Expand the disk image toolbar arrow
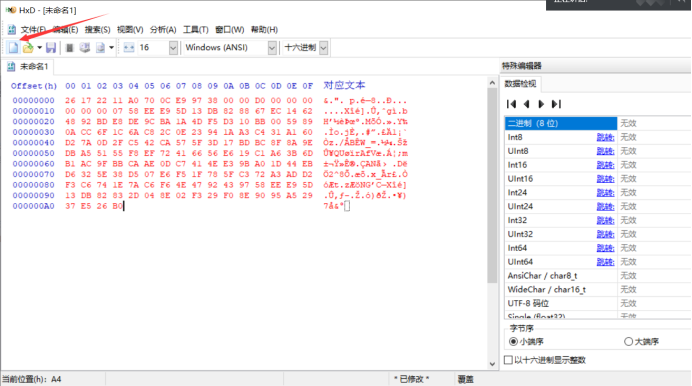Image resolution: width=692 pixels, height=386 pixels. [x=111, y=48]
